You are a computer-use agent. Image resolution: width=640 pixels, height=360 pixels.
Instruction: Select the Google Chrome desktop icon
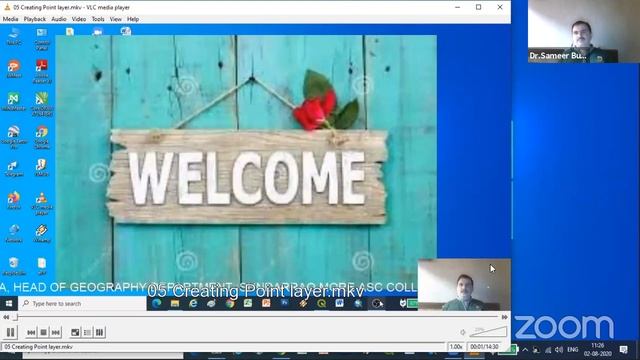[x=42, y=137]
